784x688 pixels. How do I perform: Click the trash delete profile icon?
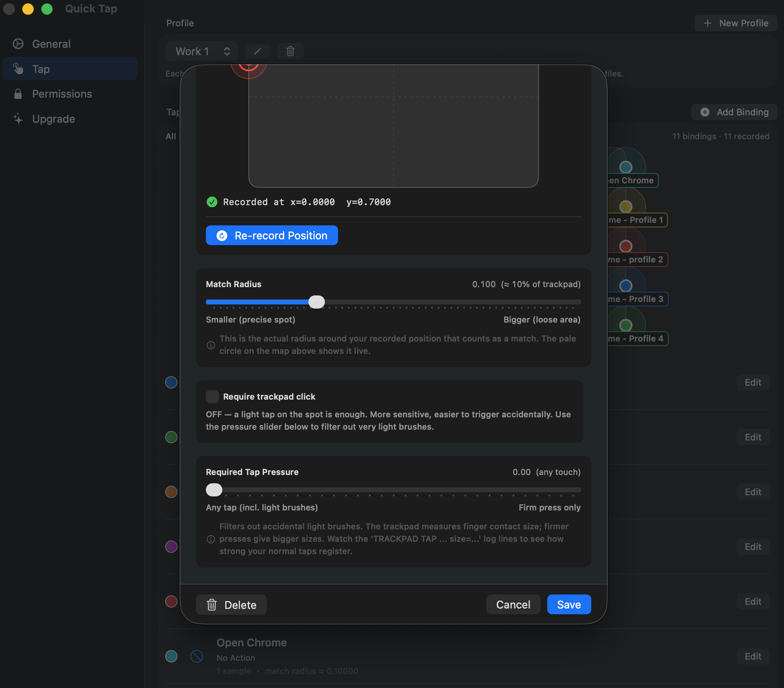click(290, 51)
